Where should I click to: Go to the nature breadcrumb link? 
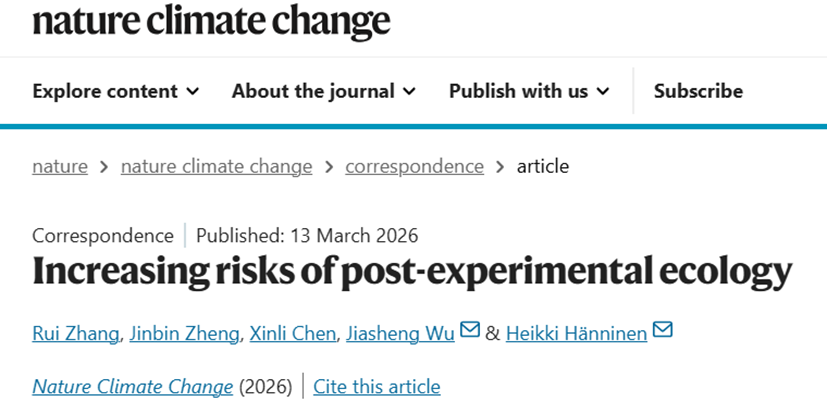coord(60,166)
